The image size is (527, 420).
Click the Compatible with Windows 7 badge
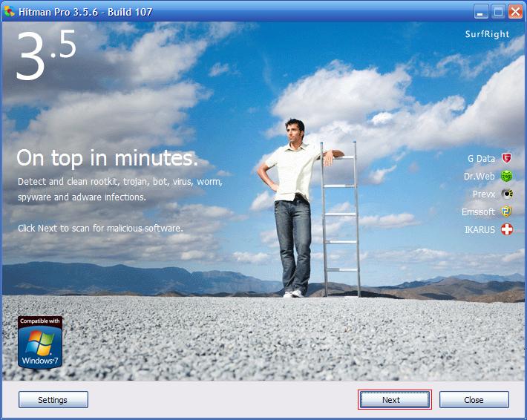(40, 342)
